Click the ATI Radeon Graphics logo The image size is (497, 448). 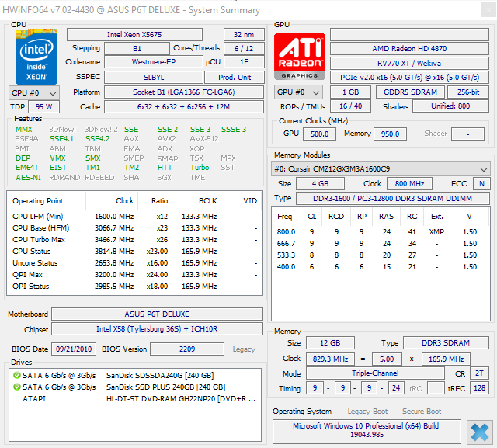coord(300,57)
